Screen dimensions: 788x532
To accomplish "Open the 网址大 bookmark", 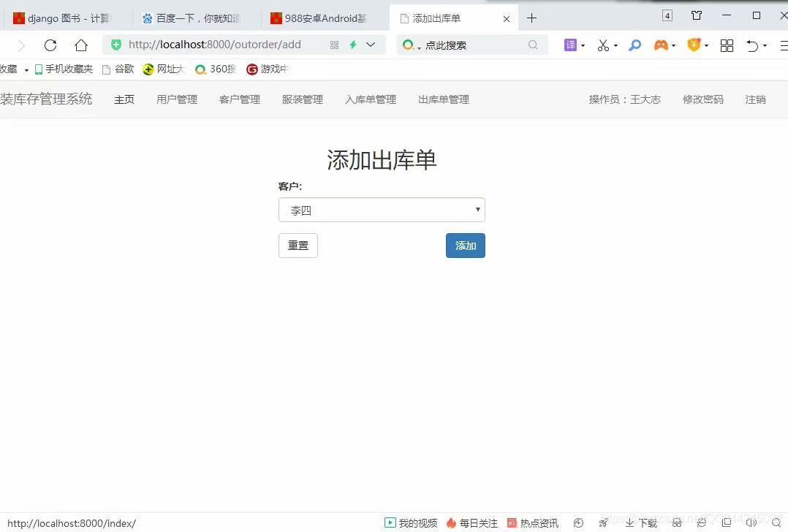I will pos(163,69).
